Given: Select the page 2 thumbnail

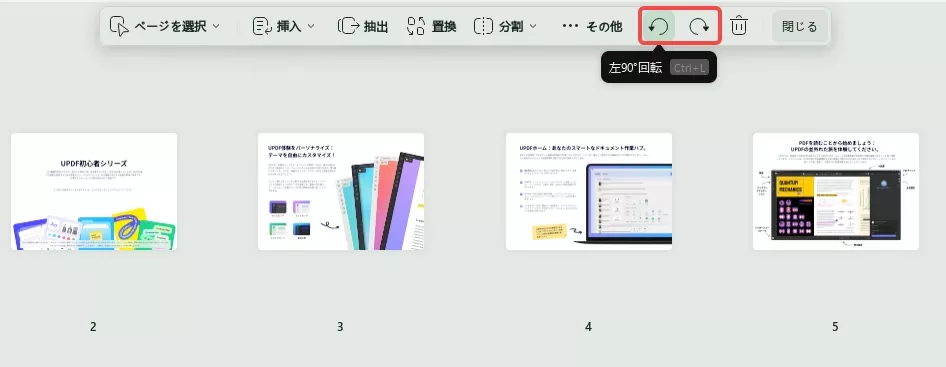Looking at the screenshot, I should (x=94, y=191).
